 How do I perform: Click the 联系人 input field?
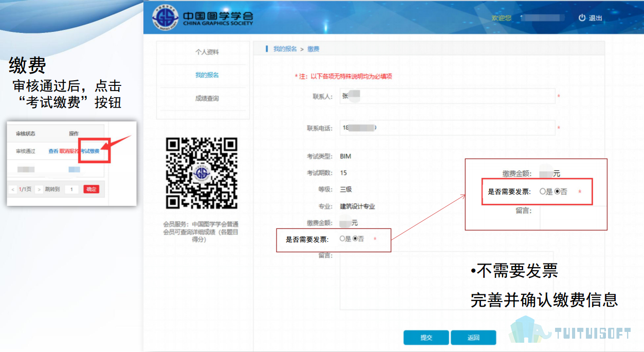(447, 96)
